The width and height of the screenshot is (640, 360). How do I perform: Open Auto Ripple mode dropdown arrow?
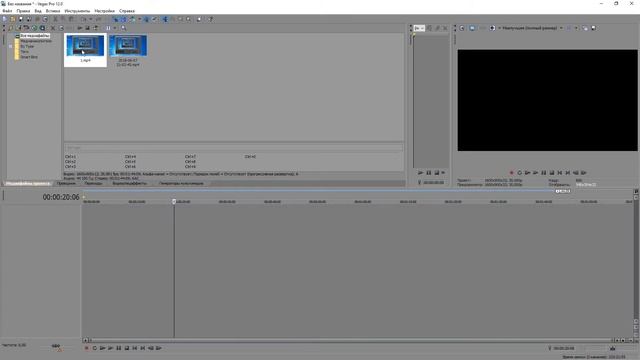pyautogui.click(x=139, y=19)
